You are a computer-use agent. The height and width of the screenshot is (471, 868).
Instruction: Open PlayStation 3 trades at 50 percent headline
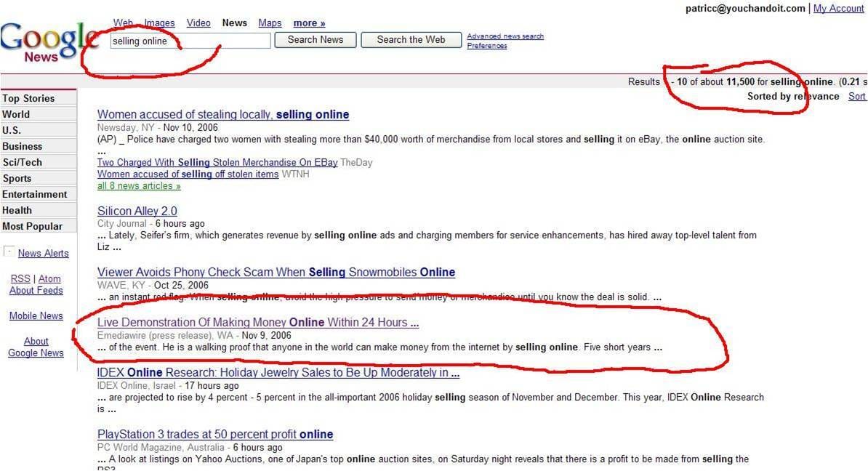coord(215,435)
